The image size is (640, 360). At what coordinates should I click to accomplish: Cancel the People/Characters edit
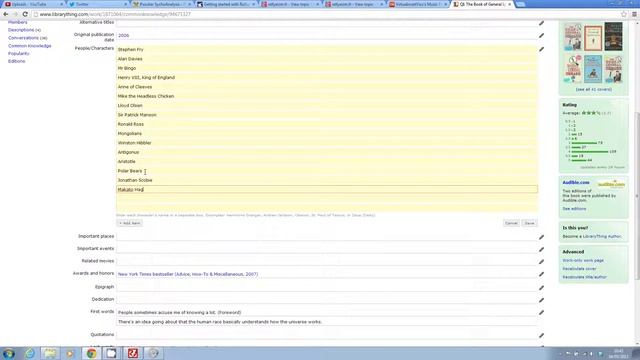[511, 223]
